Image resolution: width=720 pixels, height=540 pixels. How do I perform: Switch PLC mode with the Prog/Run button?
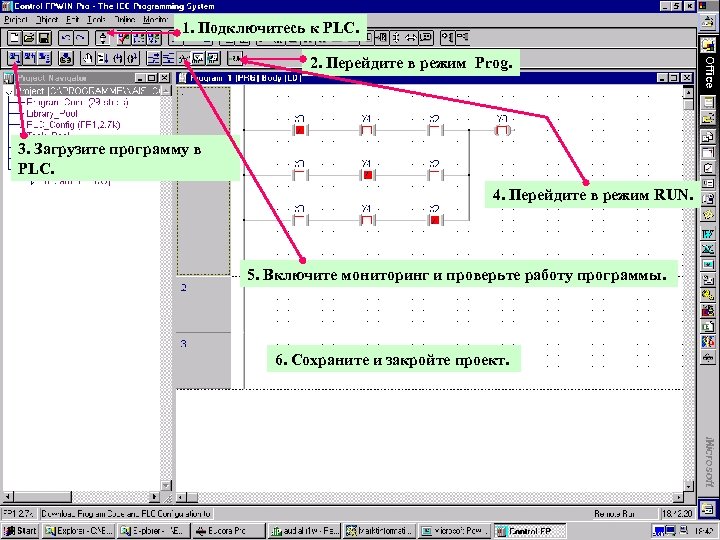235,58
